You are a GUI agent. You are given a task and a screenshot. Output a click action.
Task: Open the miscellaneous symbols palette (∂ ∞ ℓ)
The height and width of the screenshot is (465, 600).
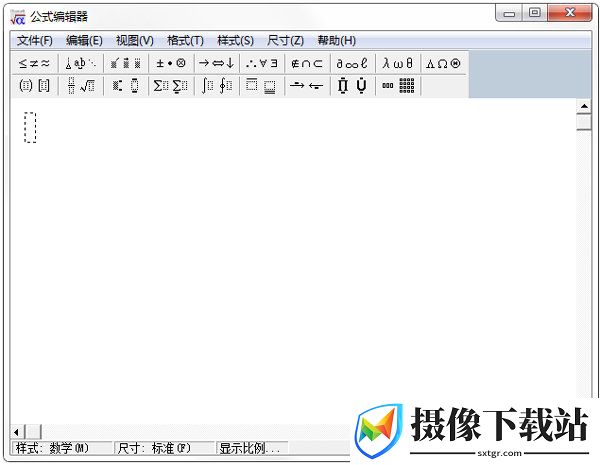point(353,63)
